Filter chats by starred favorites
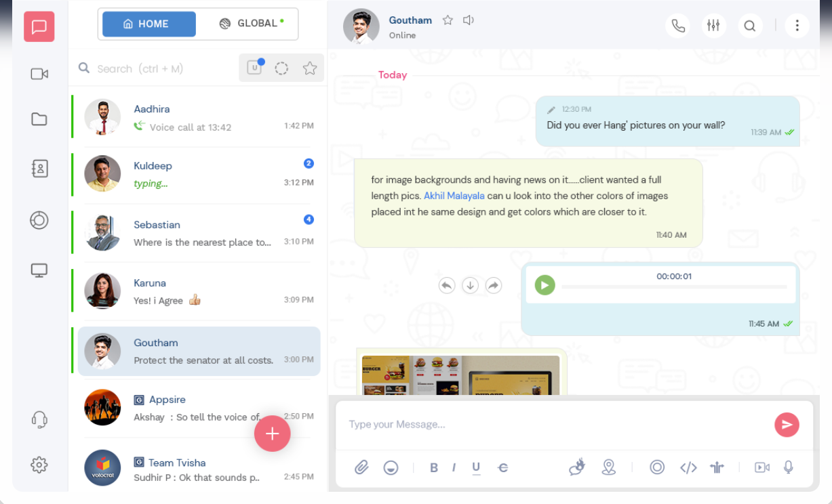The height and width of the screenshot is (504, 832). [x=310, y=68]
